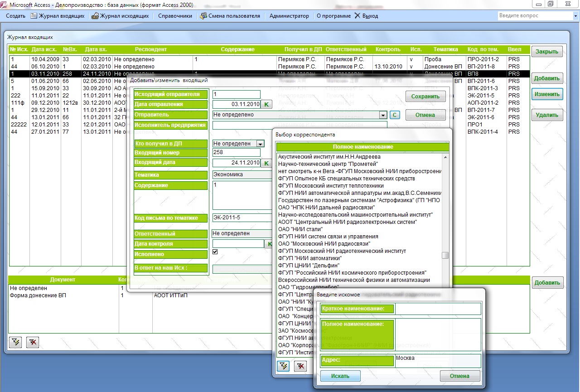The width and height of the screenshot is (580, 392).
Task: Toggle the Исполнено checkbox
Action: 216,252
